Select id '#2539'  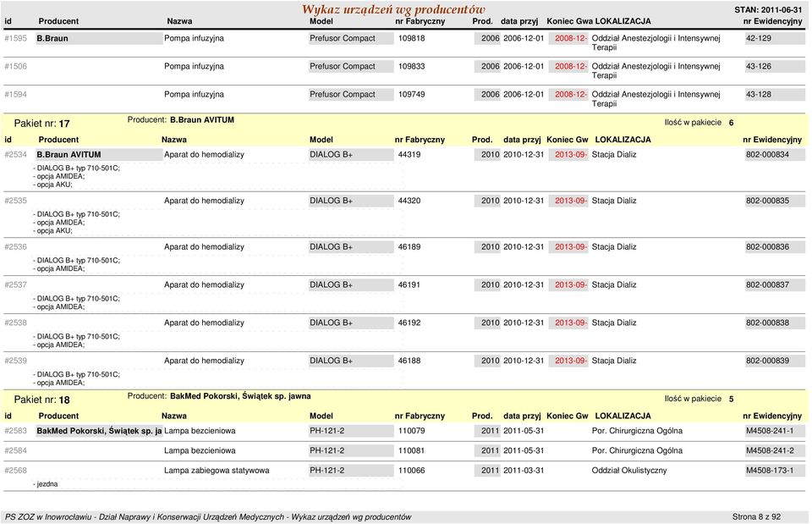pyautogui.click(x=15, y=361)
